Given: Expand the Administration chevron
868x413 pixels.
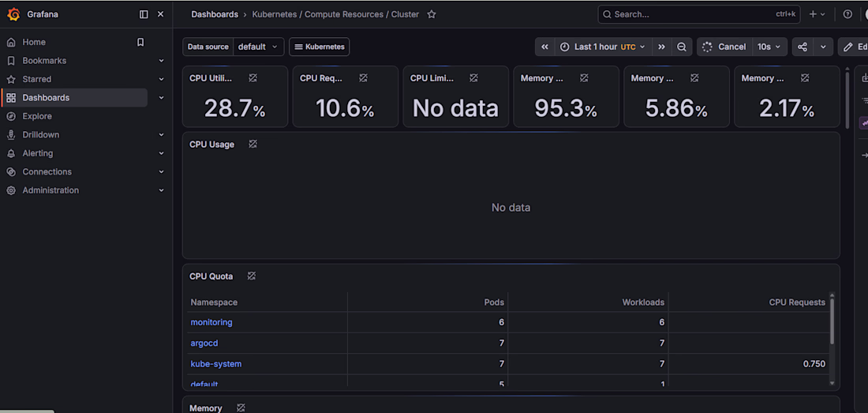Looking at the screenshot, I should (162, 190).
